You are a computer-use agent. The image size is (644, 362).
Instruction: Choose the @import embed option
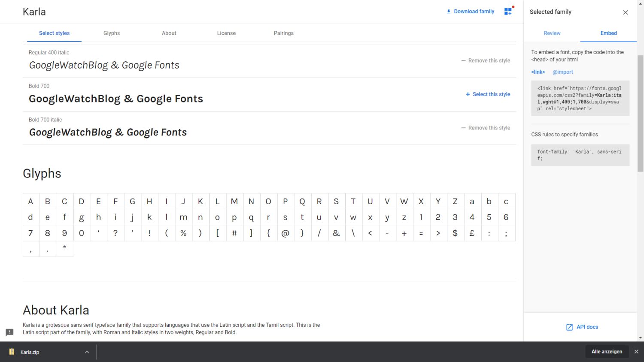(562, 72)
